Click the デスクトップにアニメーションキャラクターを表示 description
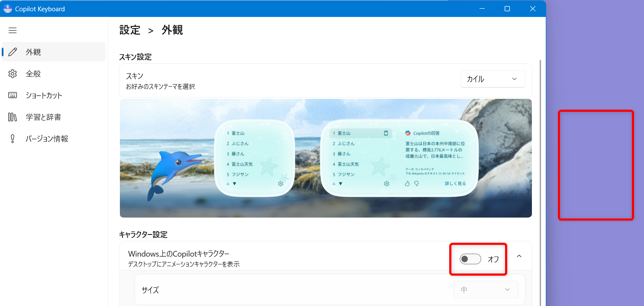 (184, 264)
